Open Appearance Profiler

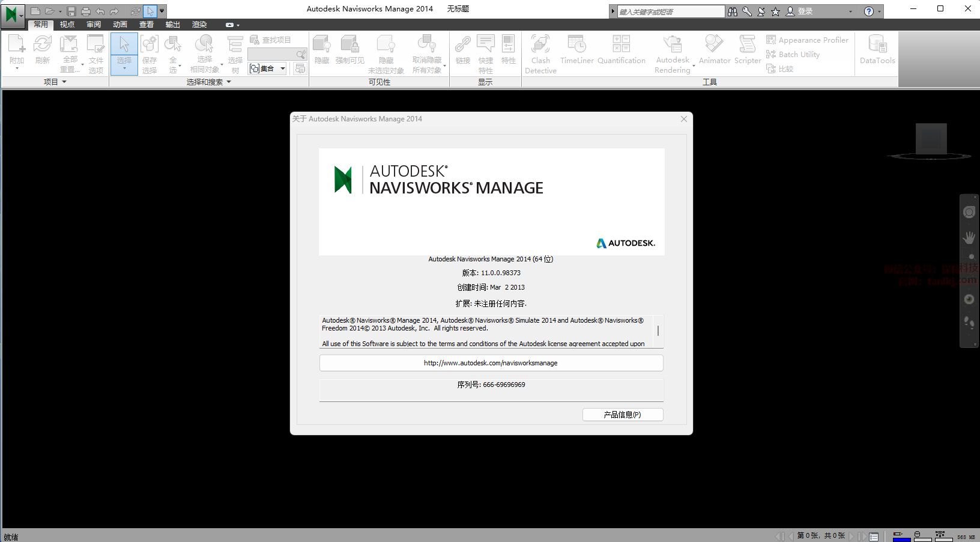[807, 40]
